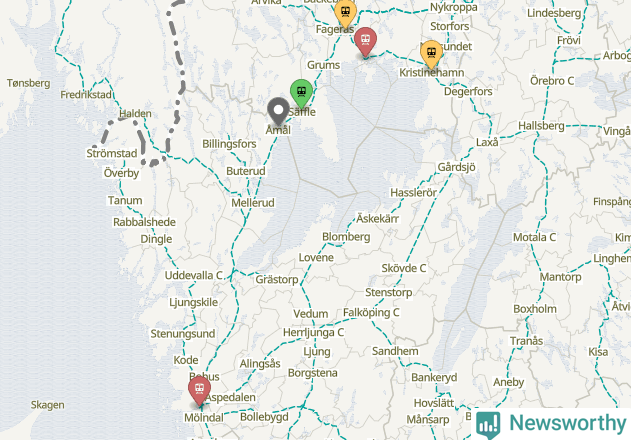
Task: Select the Skövde C label on map
Action: pyautogui.click(x=404, y=268)
